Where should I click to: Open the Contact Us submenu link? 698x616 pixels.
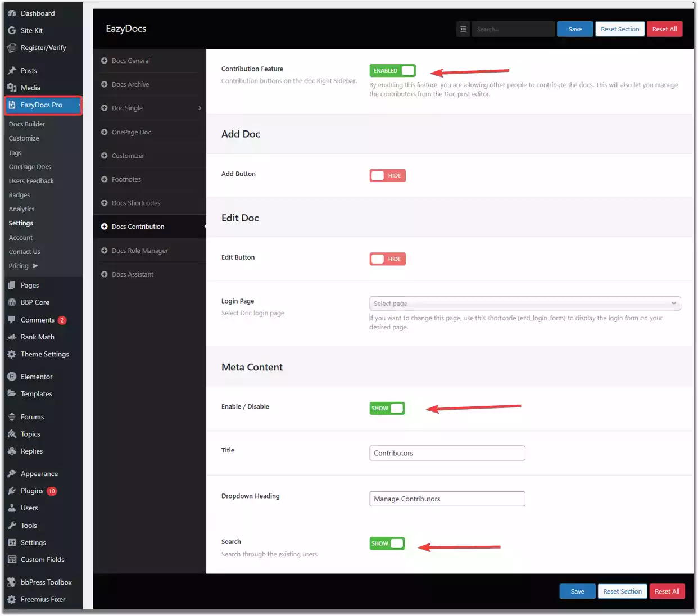[x=25, y=252]
